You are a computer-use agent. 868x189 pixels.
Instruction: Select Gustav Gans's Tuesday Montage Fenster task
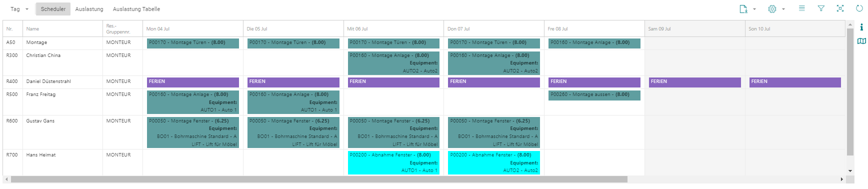293,132
